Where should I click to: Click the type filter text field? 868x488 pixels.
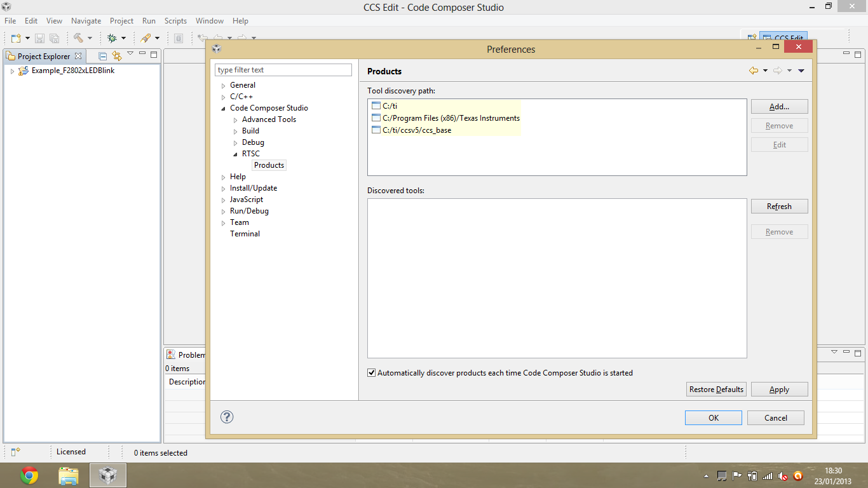(283, 70)
